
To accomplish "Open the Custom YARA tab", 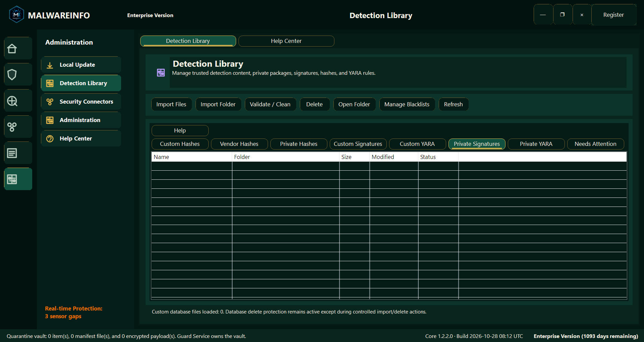I will coord(418,144).
